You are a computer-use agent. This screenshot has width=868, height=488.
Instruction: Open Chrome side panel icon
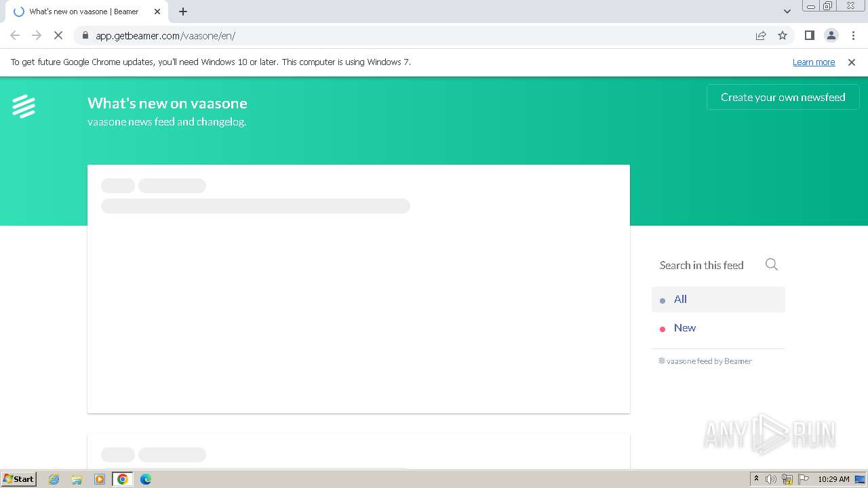809,35
